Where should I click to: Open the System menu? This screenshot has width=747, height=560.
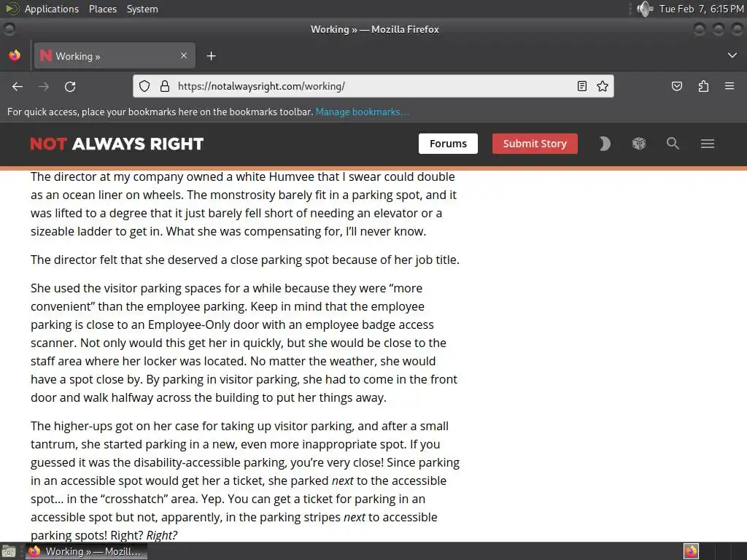142,9
